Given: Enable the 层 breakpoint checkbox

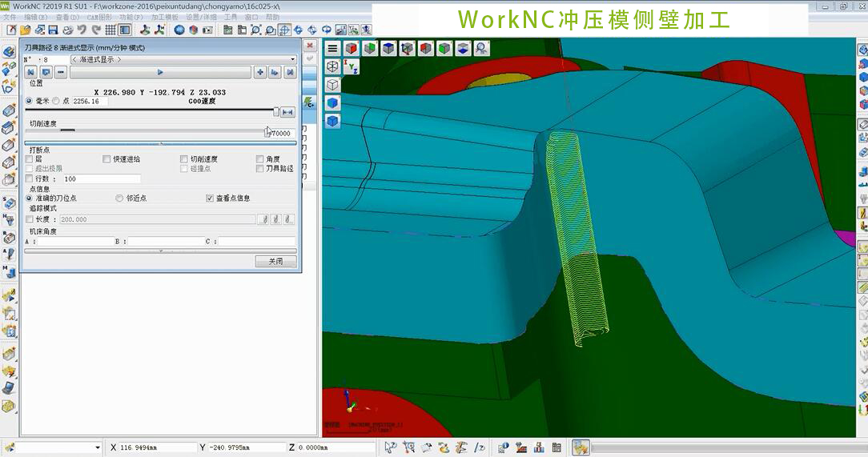Looking at the screenshot, I should (x=30, y=159).
